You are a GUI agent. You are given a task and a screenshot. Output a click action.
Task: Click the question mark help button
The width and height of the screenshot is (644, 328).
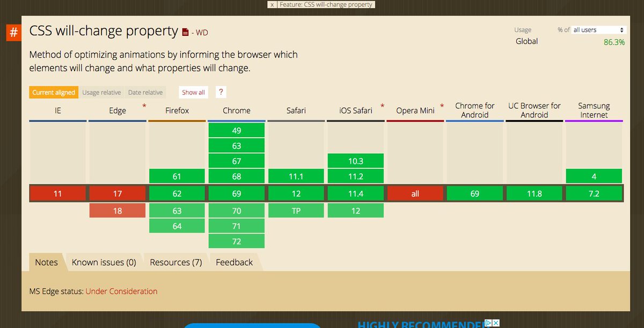tap(220, 92)
